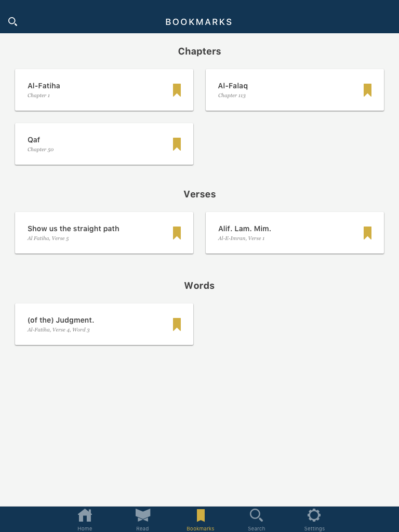Toggle bookmark on 'Show us the straight path'
This screenshot has width=399, height=532.
click(177, 233)
